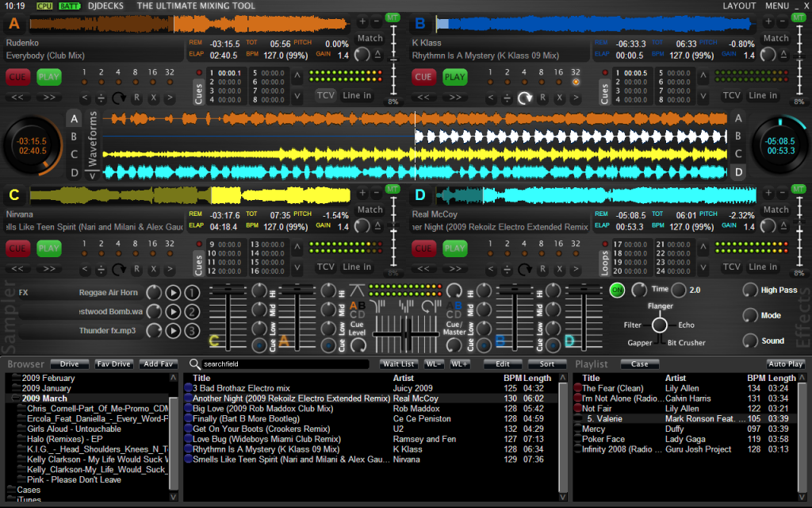
Task: Click the Auto Play button
Action: [786, 364]
